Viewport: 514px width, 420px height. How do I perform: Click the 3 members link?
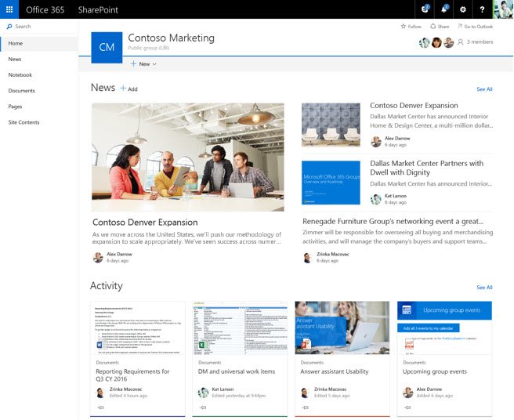480,42
